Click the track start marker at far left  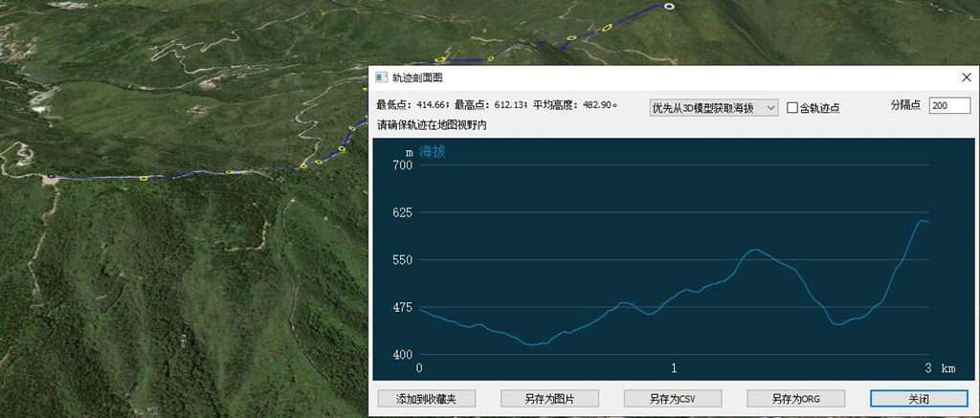coord(51,177)
